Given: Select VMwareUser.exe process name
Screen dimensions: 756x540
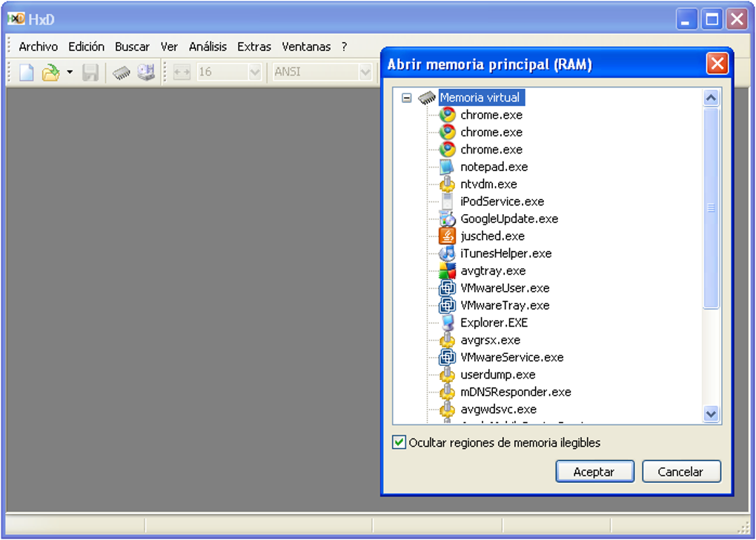Looking at the screenshot, I should coord(505,289).
